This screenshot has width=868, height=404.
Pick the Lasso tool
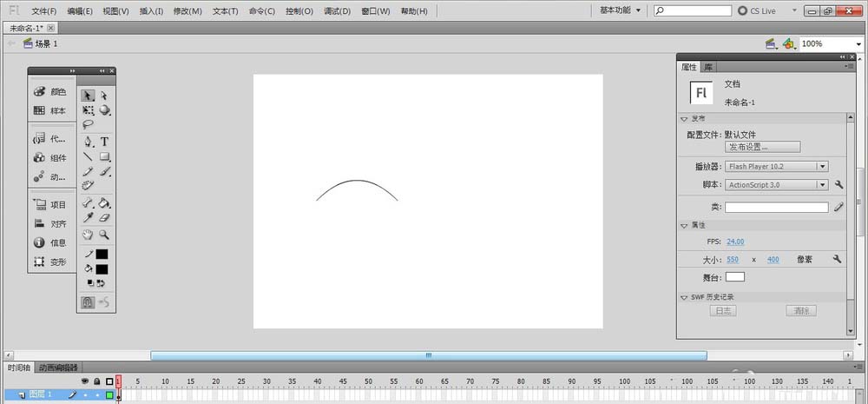click(x=88, y=124)
